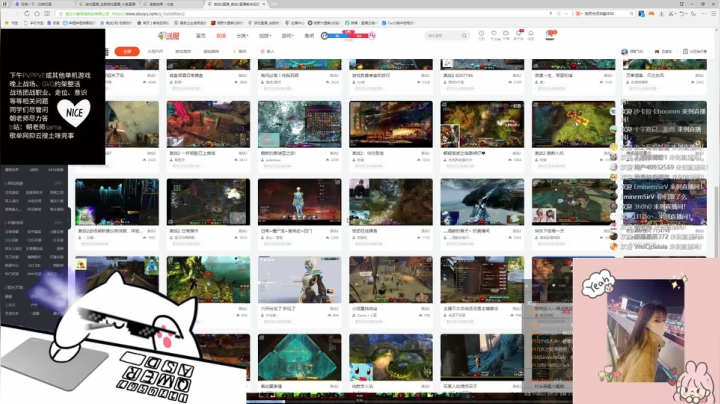Click the user avatar with red badge

tap(551, 35)
